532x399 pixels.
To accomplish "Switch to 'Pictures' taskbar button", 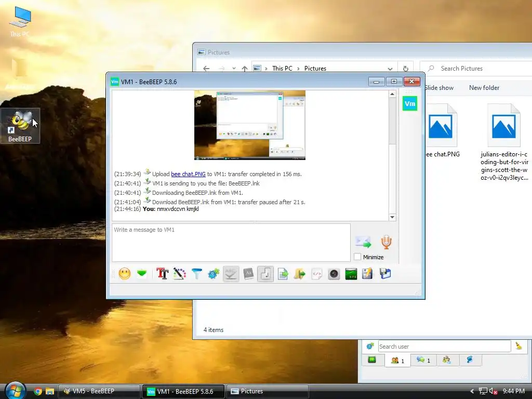I will click(267, 391).
